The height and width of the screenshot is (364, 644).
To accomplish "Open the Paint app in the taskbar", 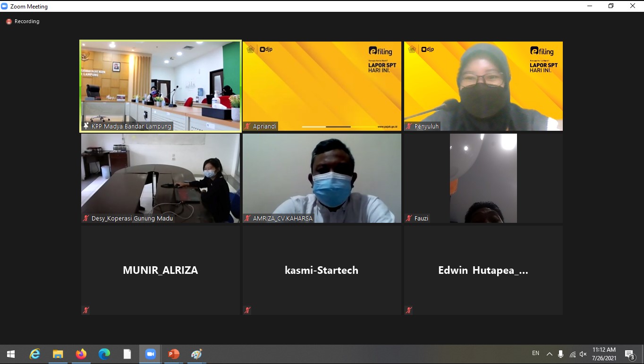I will coord(196,354).
